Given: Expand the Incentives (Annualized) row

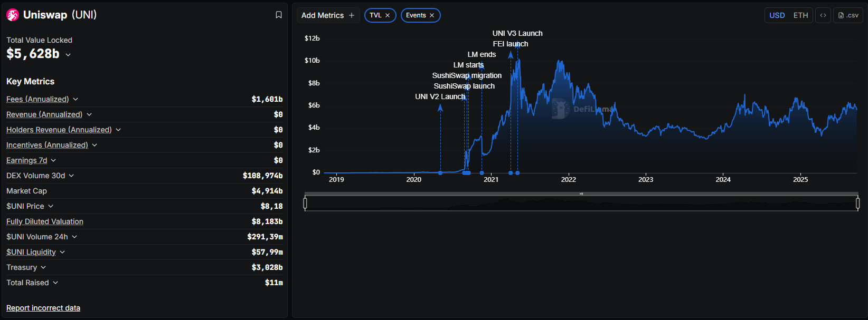Looking at the screenshot, I should (95, 145).
